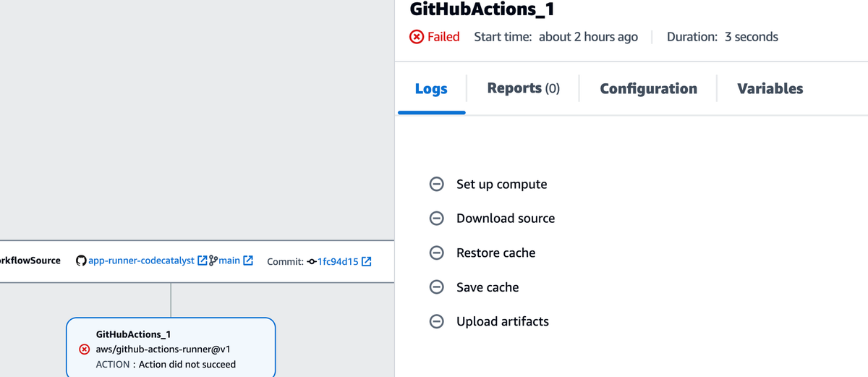Click external link icon after app-runner-codecatalyst

tap(203, 260)
